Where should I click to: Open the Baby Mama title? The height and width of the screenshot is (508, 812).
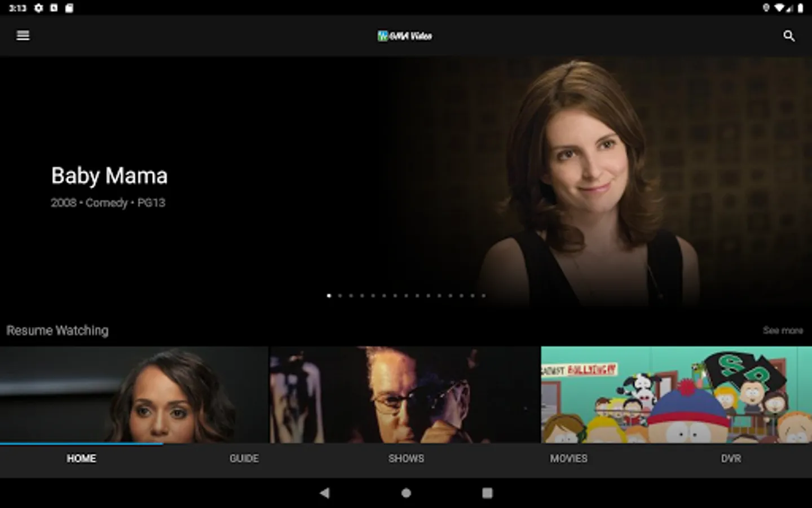point(109,176)
